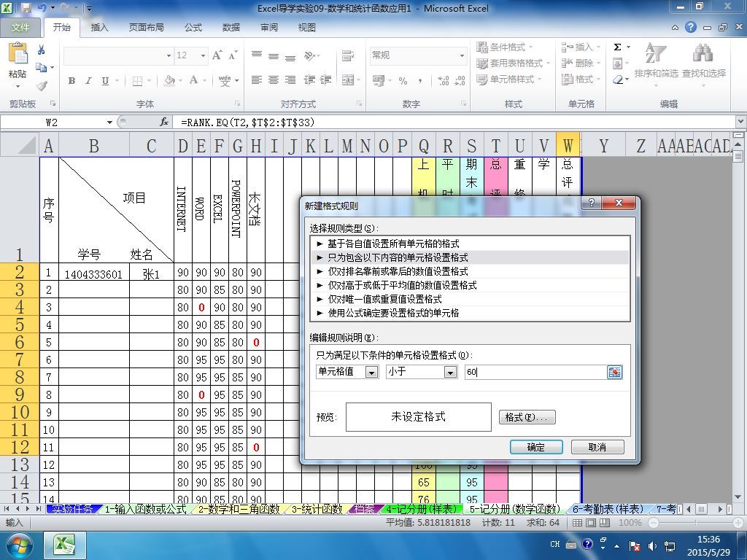
Task: Click the Percent Style icon
Action: pyautogui.click(x=403, y=80)
